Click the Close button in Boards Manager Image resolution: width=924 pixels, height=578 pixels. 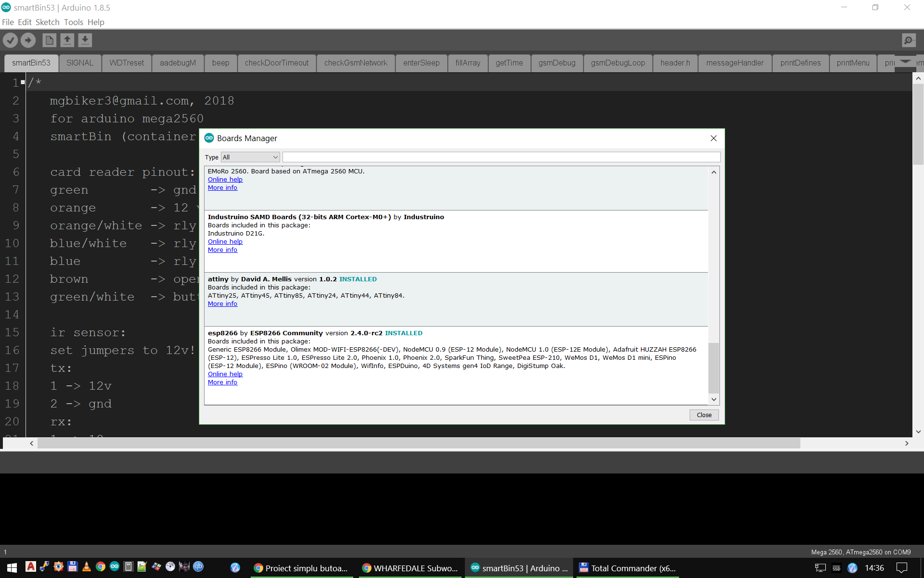point(704,415)
